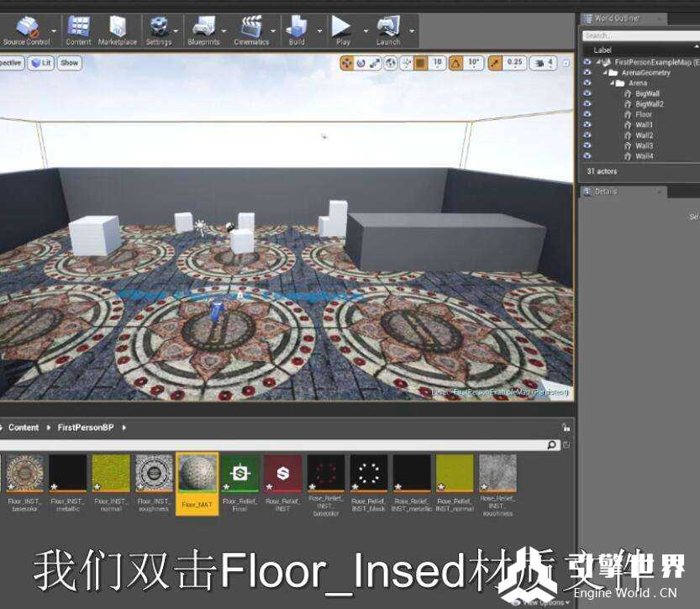Viewport: 700px width, 609px height.
Task: Toggle visibility eye for Floor actor
Action: 587,114
